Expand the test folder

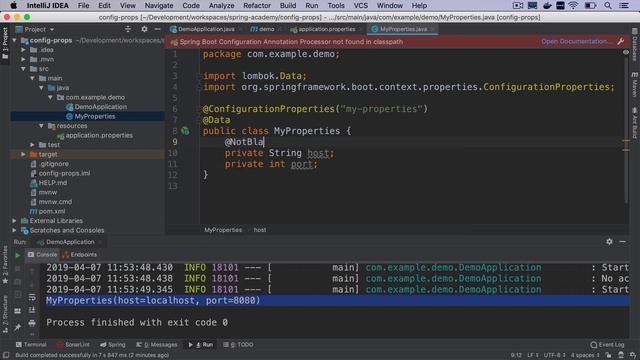[33, 145]
